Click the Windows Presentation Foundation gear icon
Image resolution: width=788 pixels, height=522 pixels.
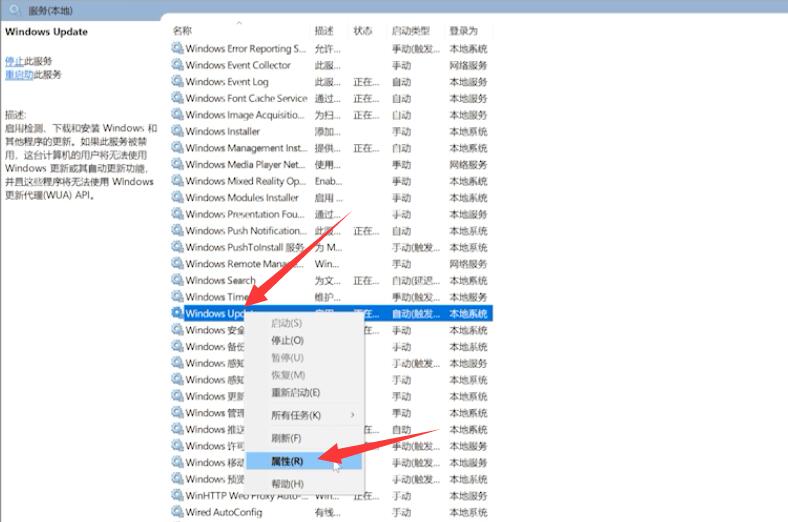[177, 214]
